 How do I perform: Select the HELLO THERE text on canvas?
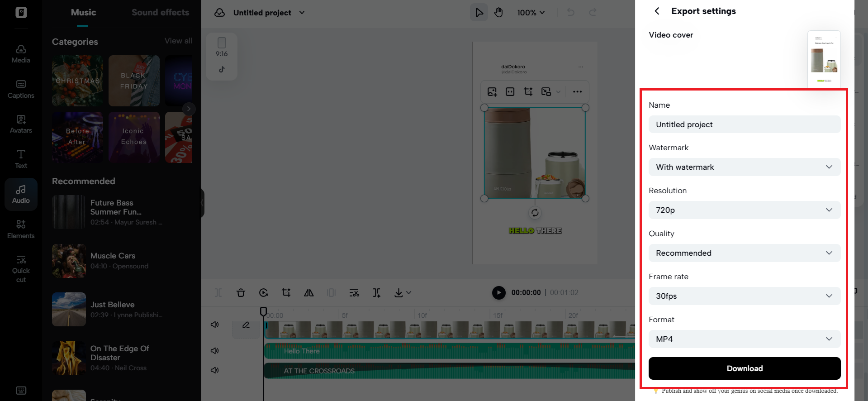pyautogui.click(x=535, y=231)
